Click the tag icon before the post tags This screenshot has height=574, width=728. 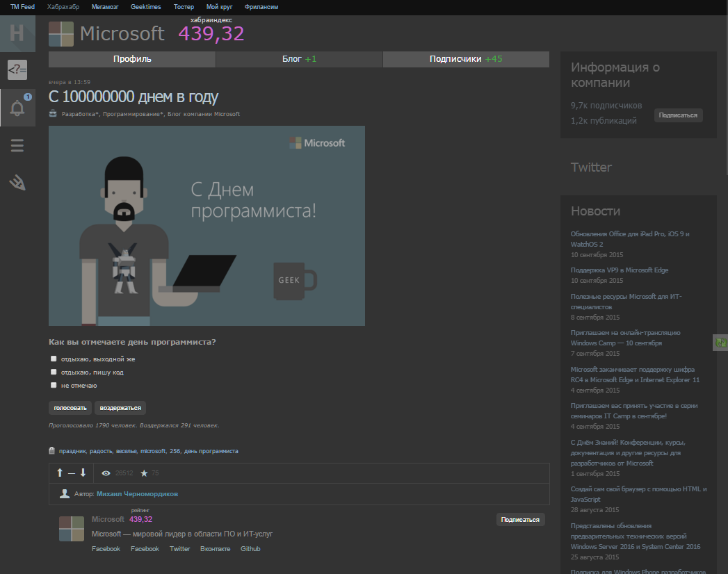(x=52, y=450)
